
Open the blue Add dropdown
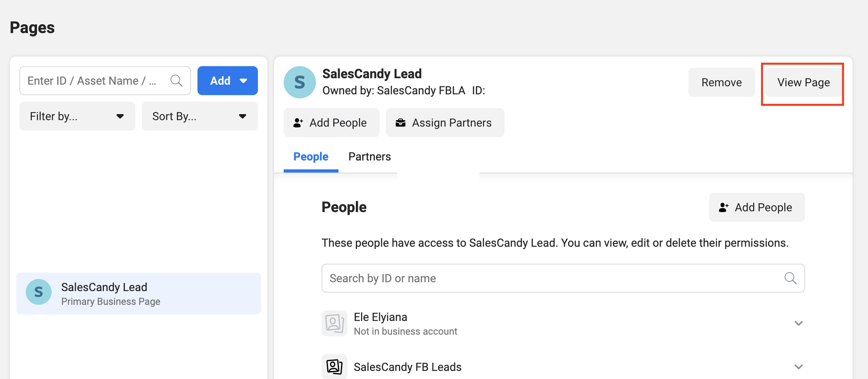pyautogui.click(x=228, y=81)
